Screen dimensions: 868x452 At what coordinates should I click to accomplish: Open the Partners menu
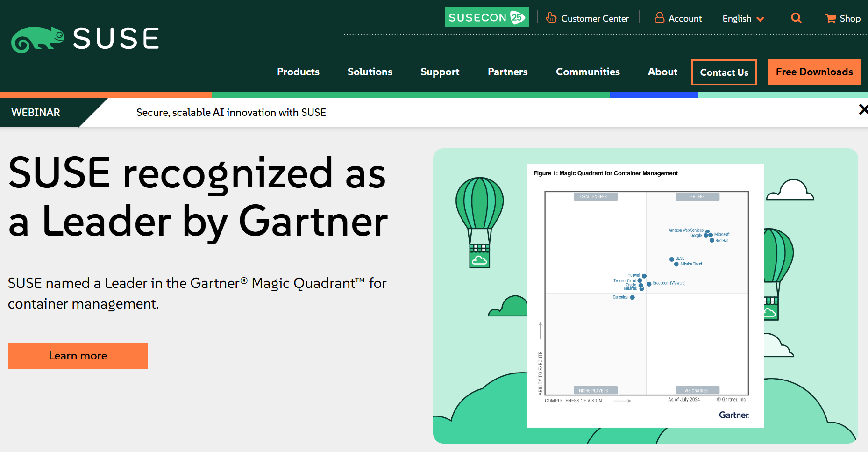click(x=507, y=72)
